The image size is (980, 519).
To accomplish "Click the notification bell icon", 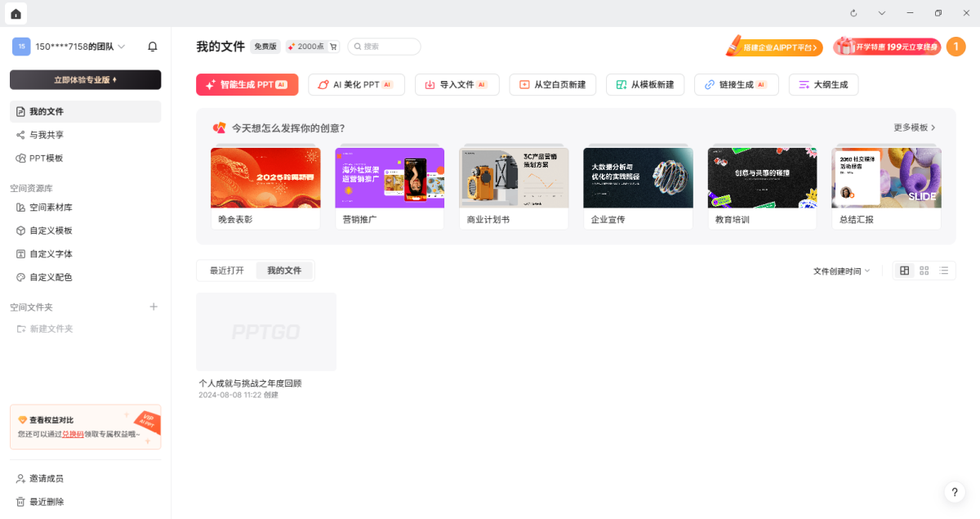I will point(152,47).
